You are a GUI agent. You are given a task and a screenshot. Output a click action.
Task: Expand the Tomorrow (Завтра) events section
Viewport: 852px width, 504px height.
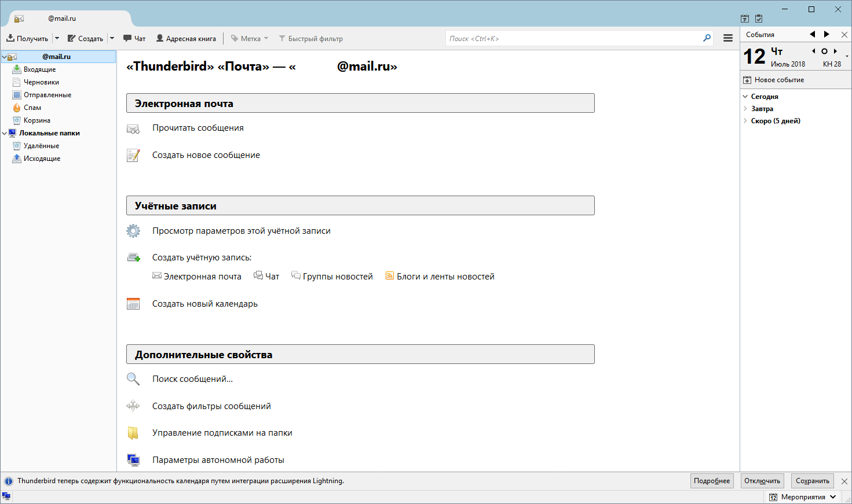[x=745, y=109]
